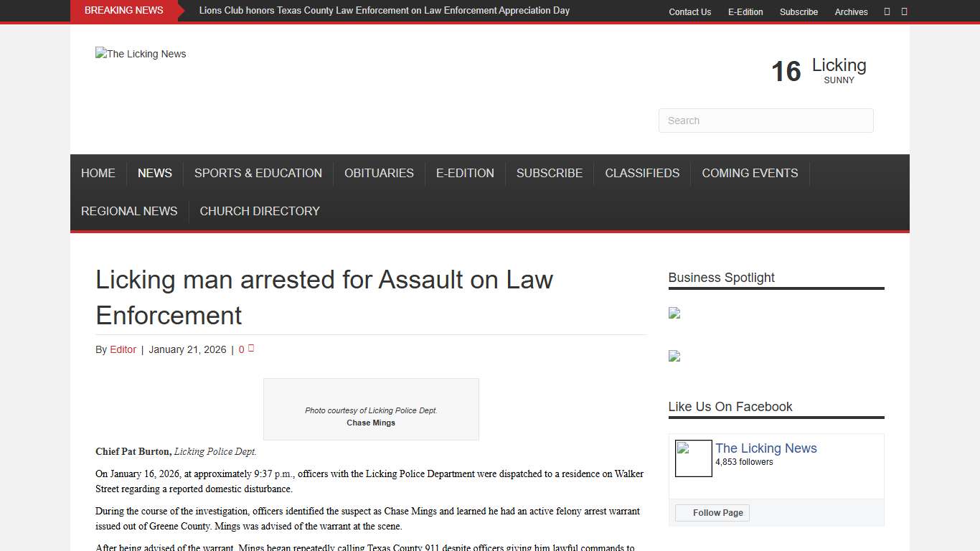Screen dimensions: 980x551
Task: Open the Archives page
Action: pos(851,12)
